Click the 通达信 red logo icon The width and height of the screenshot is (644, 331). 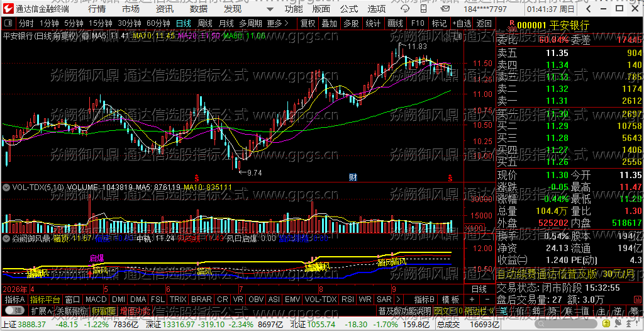tap(9, 9)
